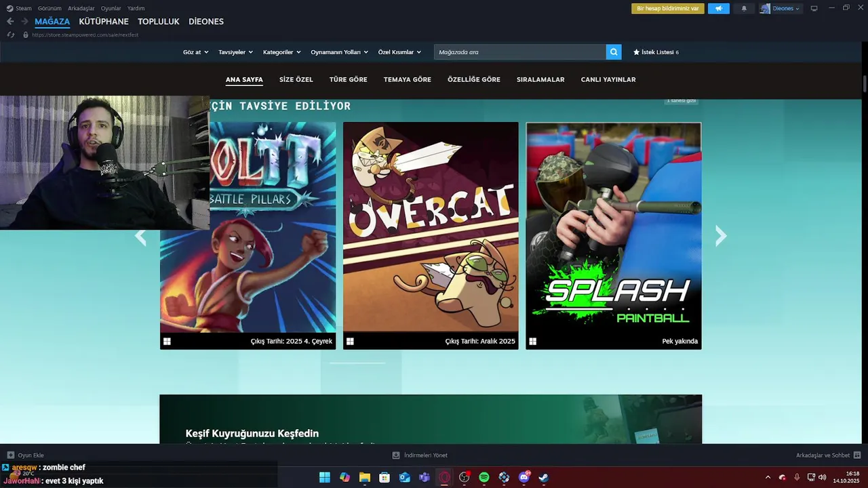
Task: Open the Dieones account dropdown
Action: [781, 9]
